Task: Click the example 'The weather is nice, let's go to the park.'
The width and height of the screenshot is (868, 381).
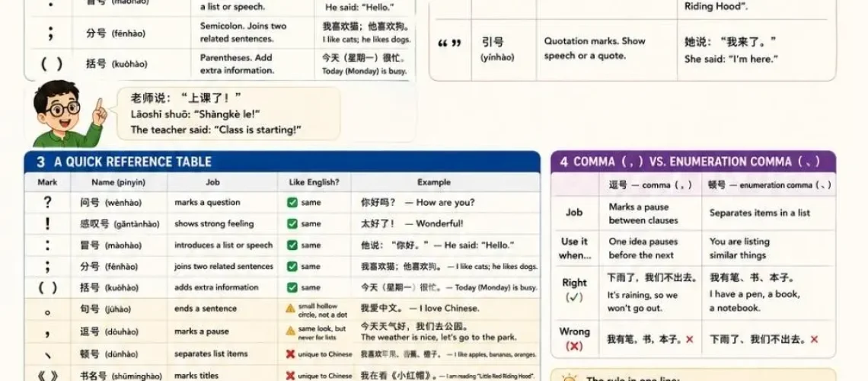Action: point(439,337)
